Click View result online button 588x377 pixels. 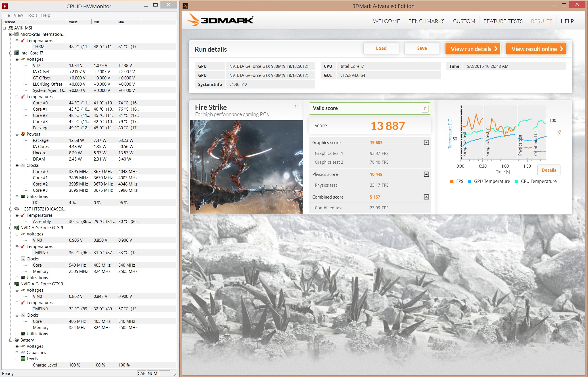coord(536,49)
